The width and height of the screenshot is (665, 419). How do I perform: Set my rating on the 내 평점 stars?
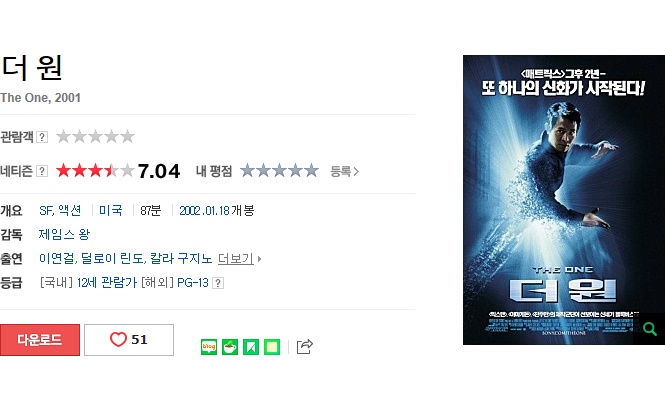click(279, 170)
